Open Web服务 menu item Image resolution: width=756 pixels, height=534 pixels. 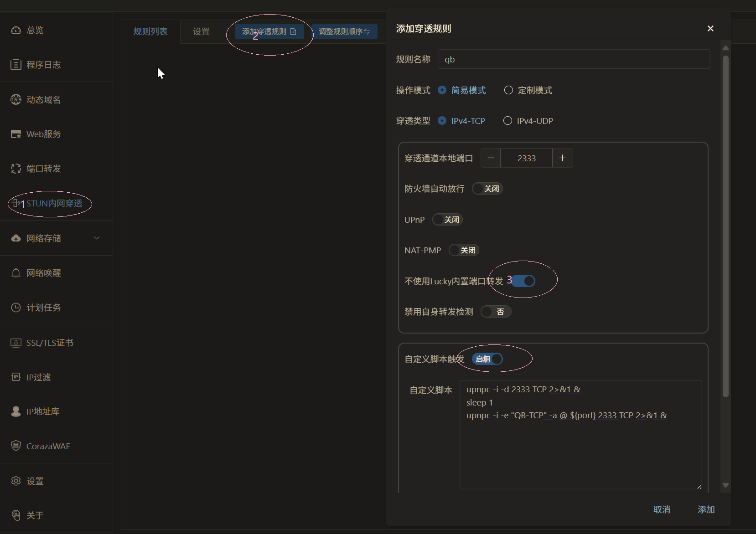click(57, 134)
